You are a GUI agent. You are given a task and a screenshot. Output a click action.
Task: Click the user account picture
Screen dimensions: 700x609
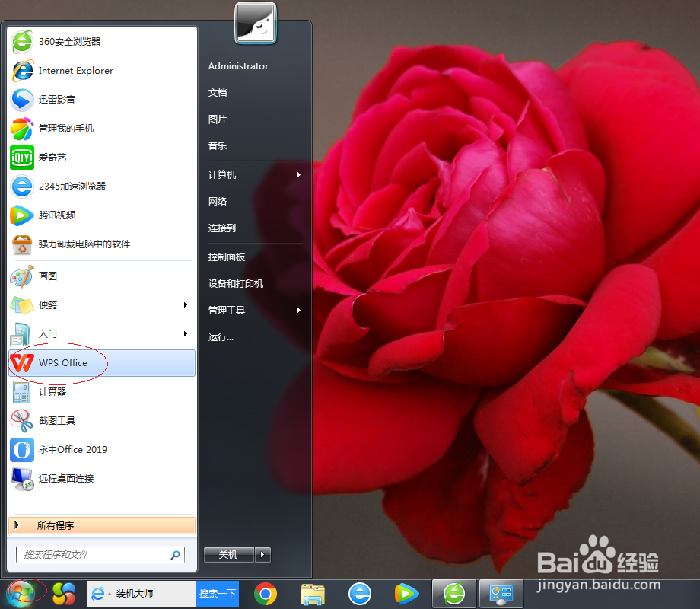tap(256, 24)
